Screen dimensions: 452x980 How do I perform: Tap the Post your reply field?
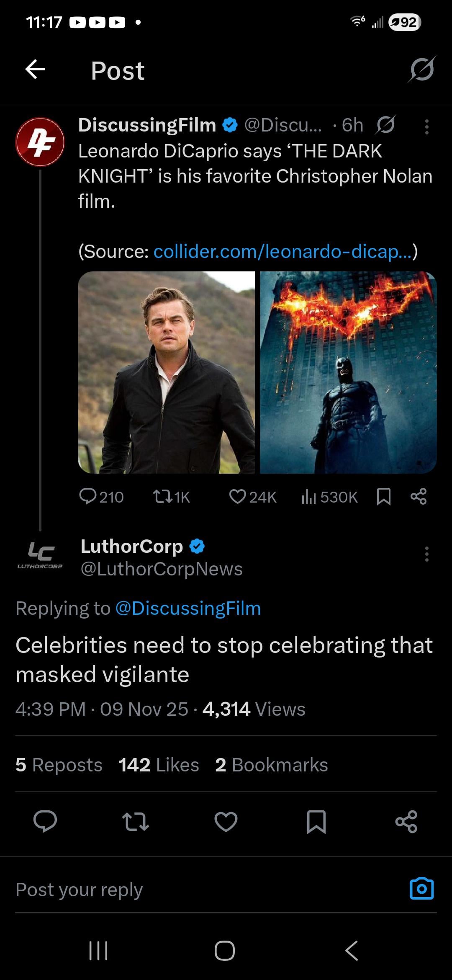tap(201, 890)
